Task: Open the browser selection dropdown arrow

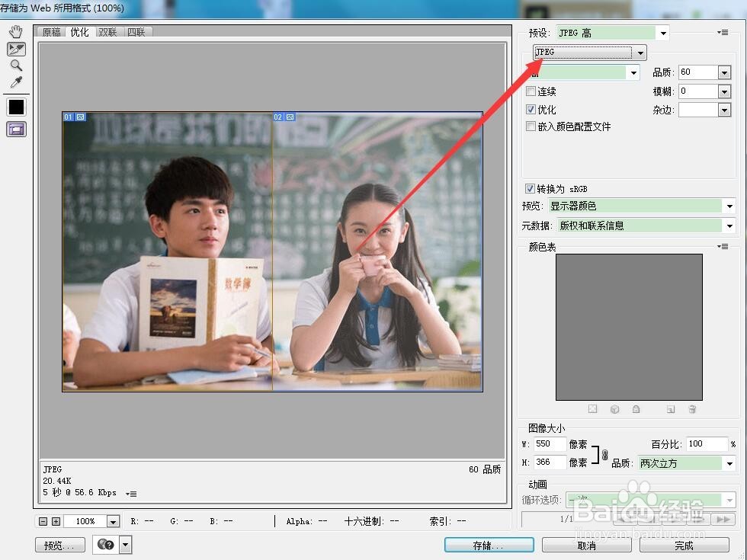Action: point(125,544)
